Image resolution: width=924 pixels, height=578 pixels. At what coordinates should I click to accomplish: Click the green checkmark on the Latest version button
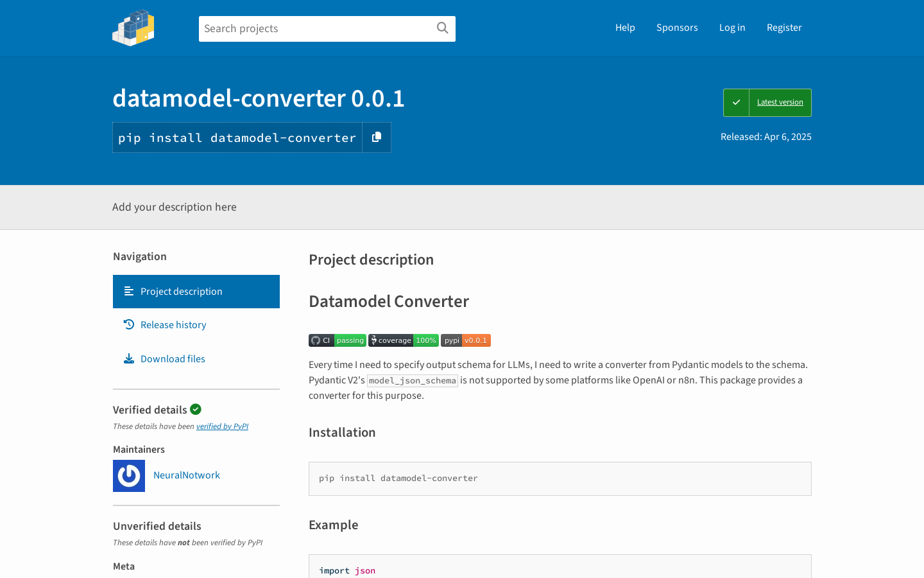[x=736, y=103]
